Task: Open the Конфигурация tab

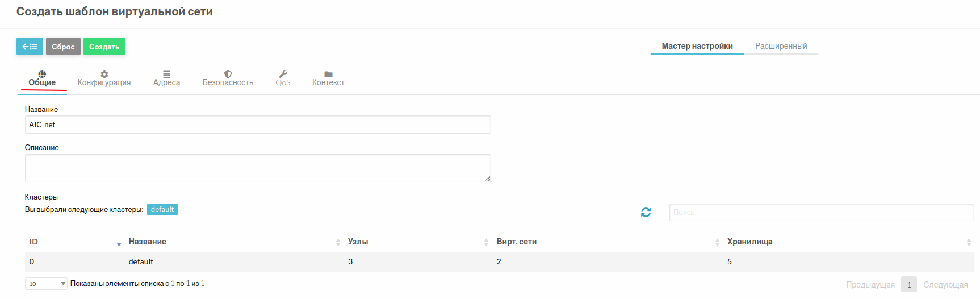Action: [104, 78]
